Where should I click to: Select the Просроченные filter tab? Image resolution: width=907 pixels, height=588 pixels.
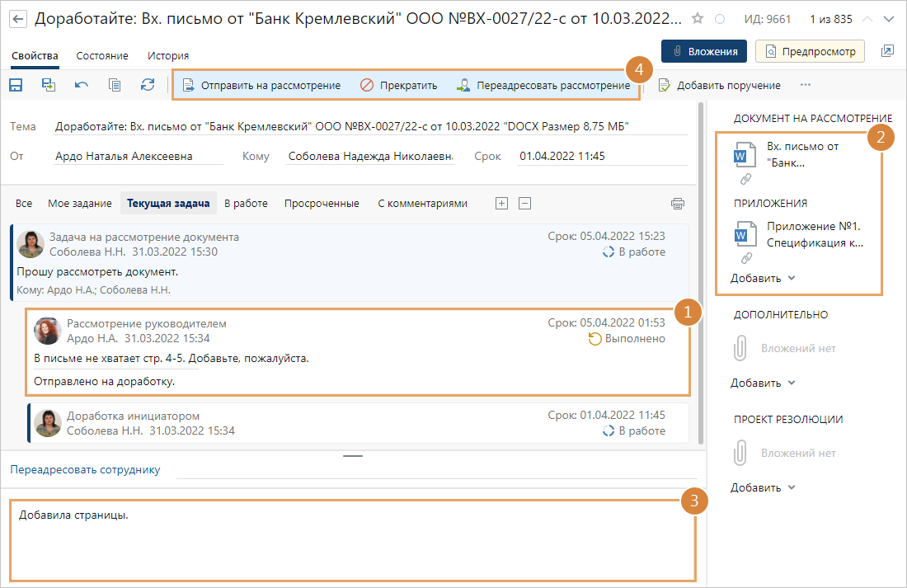(x=322, y=204)
